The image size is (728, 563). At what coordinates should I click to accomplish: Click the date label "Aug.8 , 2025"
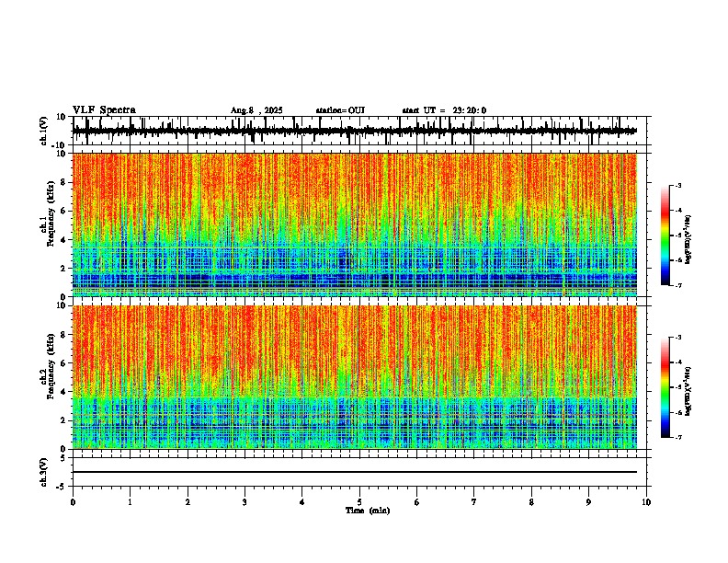tap(256, 110)
